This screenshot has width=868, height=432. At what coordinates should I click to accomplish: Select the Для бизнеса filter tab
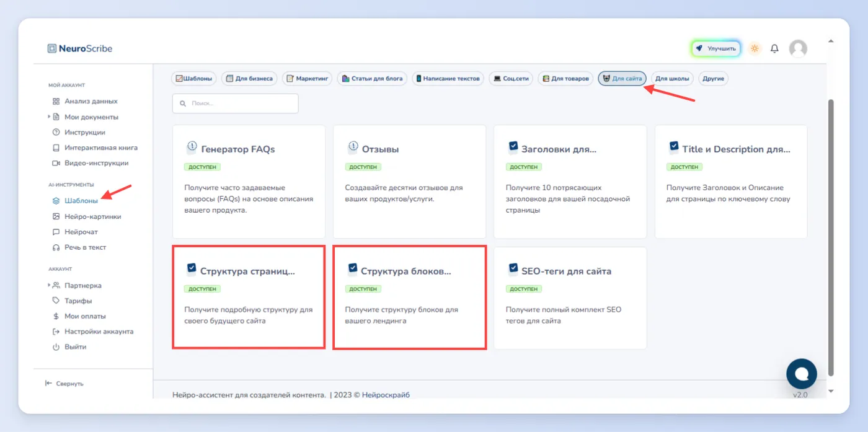click(249, 79)
